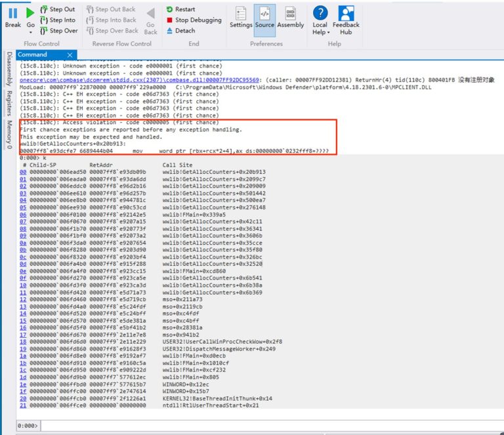Click Step Out in Flow Control
Screen dimensions: 504x435
(x=57, y=10)
